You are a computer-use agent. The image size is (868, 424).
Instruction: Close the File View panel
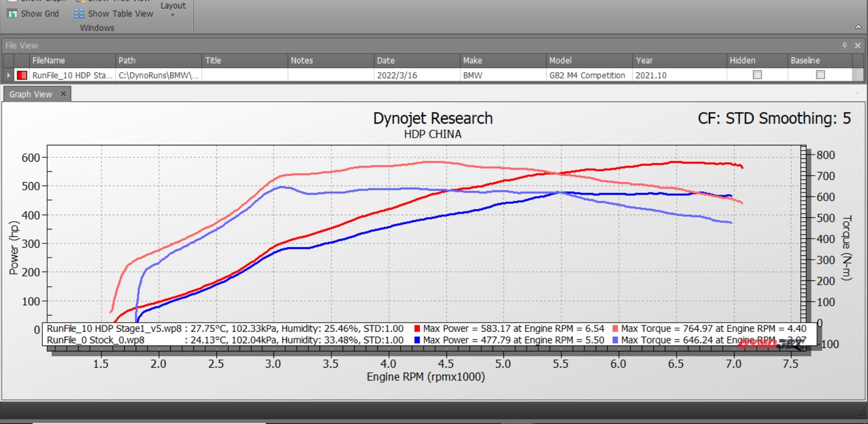(858, 46)
